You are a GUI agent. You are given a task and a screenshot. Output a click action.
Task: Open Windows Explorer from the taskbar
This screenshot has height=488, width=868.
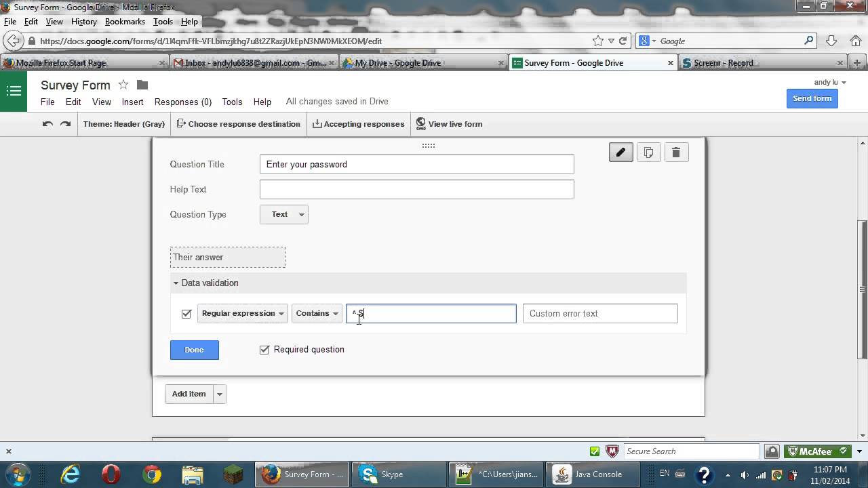[x=193, y=474]
